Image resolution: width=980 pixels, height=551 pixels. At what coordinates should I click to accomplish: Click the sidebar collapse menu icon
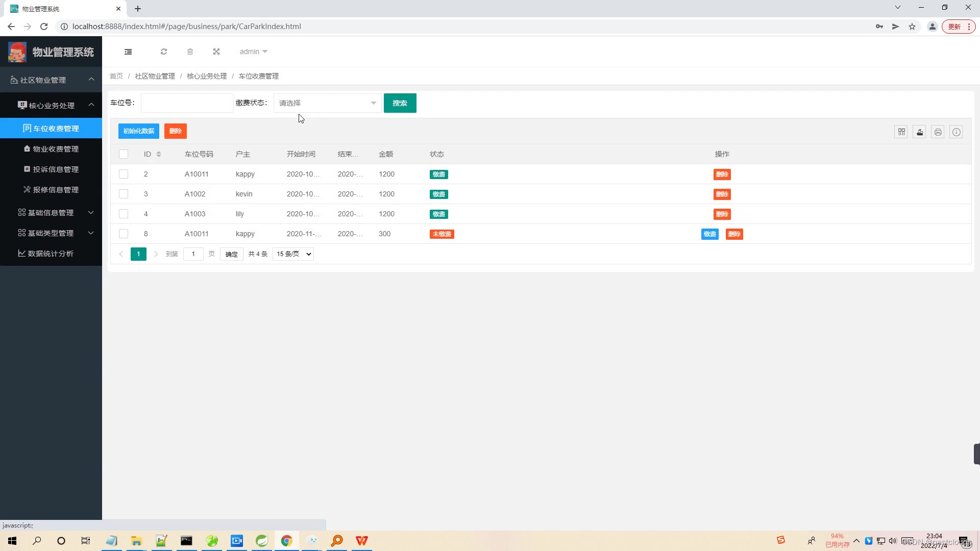(x=128, y=52)
